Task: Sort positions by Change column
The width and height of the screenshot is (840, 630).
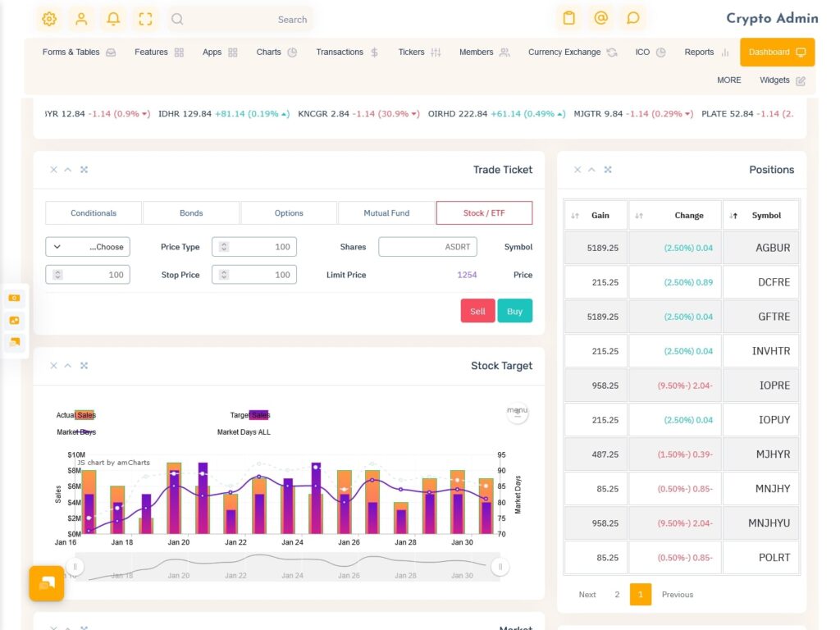Action: coord(675,216)
